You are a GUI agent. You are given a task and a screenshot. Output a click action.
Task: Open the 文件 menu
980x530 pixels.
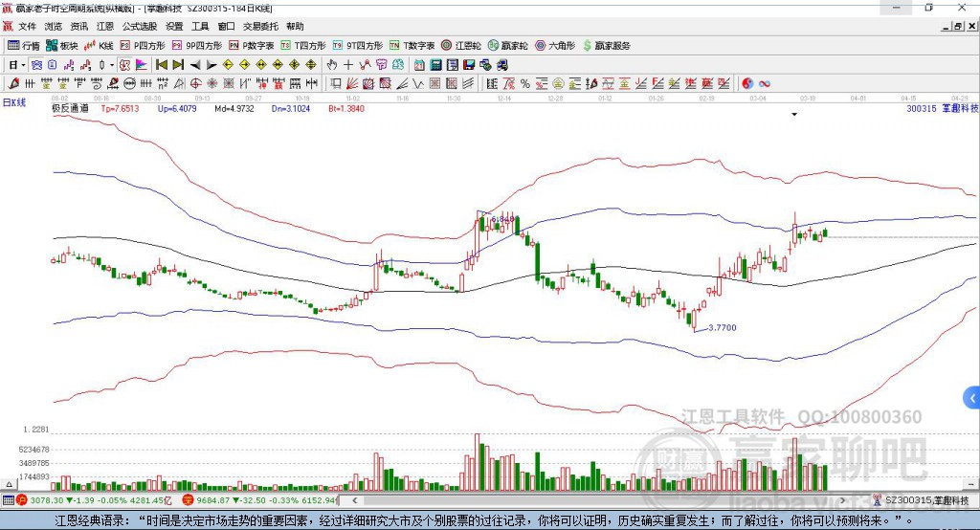27,26
